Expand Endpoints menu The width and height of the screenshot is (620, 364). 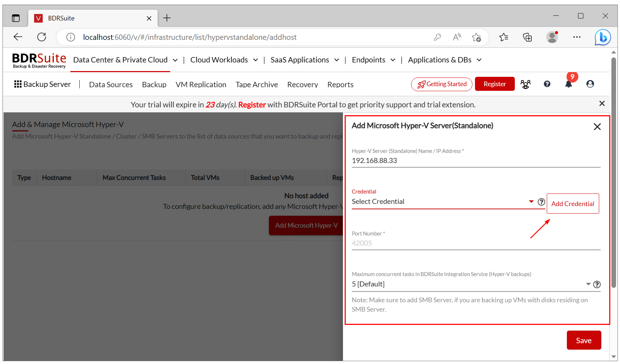coord(373,60)
